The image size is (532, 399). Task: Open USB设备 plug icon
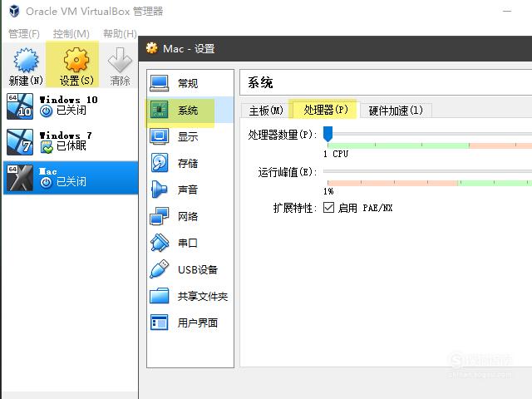click(159, 269)
